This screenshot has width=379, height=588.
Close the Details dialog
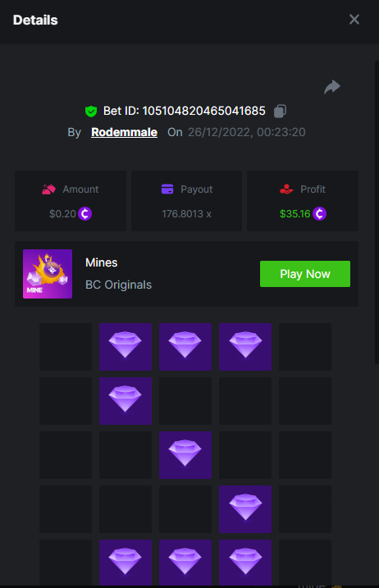click(354, 20)
